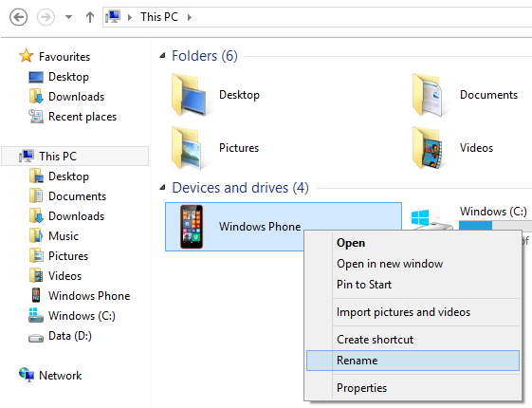Image resolution: width=532 pixels, height=408 pixels.
Task: Click the forward navigation arrow
Action: [x=46, y=17]
